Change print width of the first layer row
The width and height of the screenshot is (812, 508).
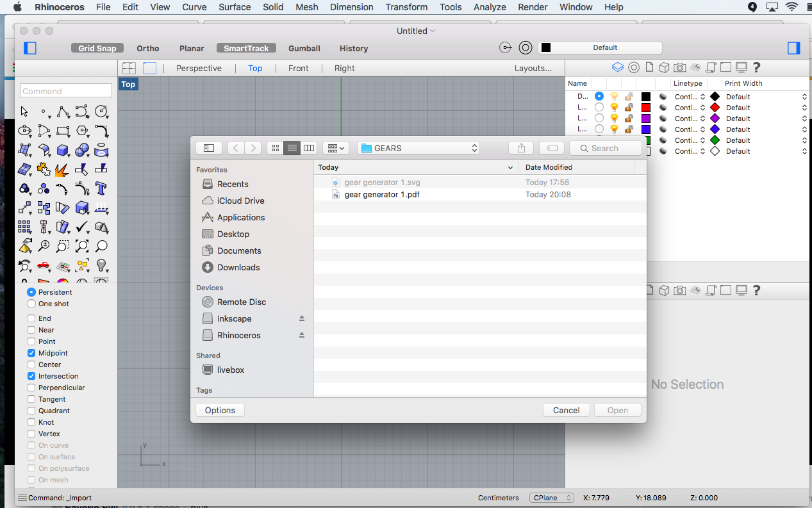pos(766,97)
